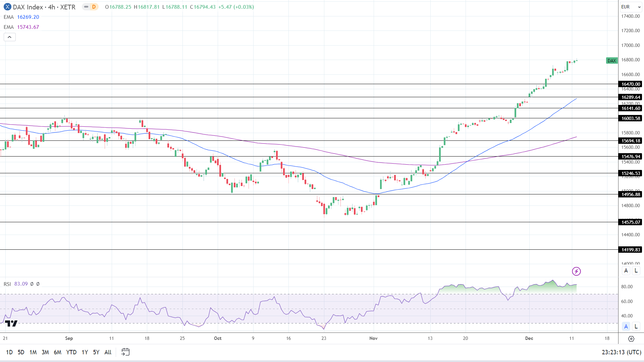Click the D delayed data badge
This screenshot has width=644, height=362.
[94, 7]
